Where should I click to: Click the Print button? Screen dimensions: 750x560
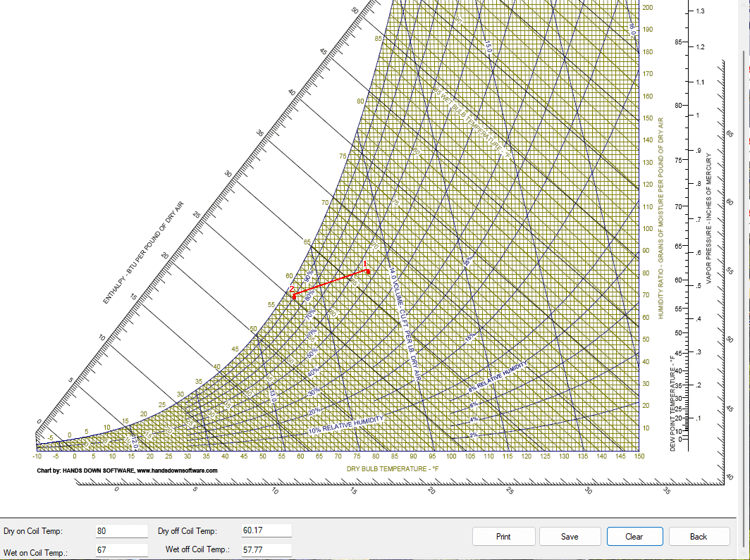(504, 537)
